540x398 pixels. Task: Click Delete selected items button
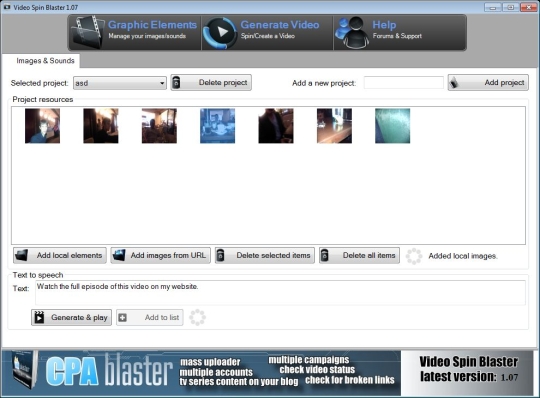pyautogui.click(x=264, y=255)
